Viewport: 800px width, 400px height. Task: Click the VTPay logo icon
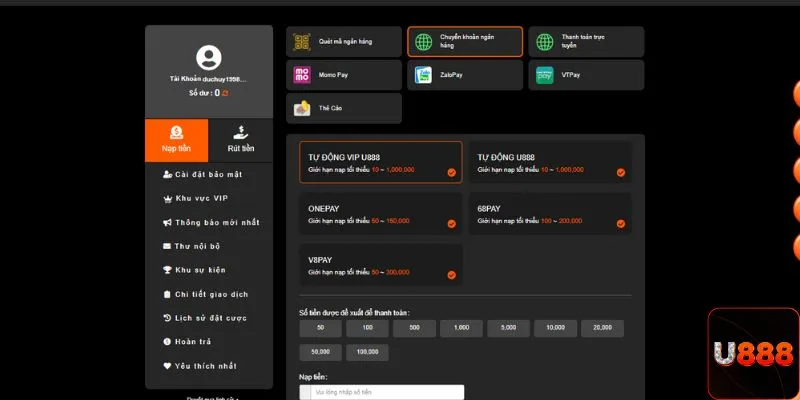click(545, 75)
